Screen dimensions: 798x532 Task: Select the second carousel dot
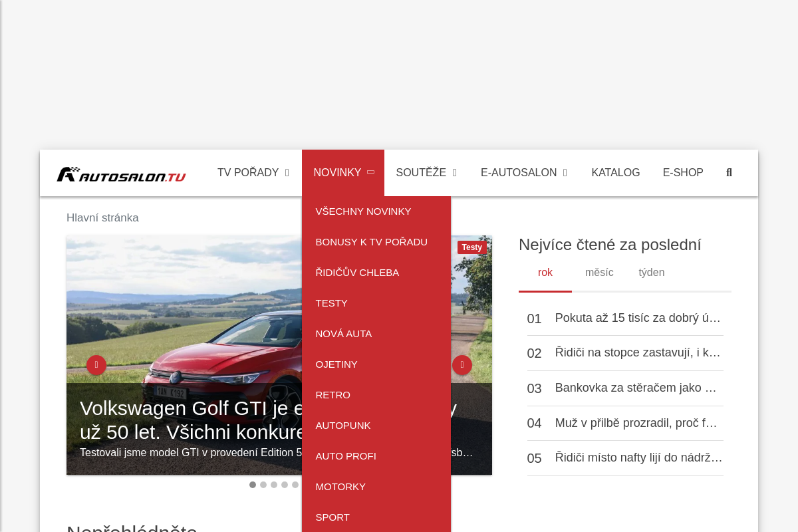pyautogui.click(x=263, y=485)
